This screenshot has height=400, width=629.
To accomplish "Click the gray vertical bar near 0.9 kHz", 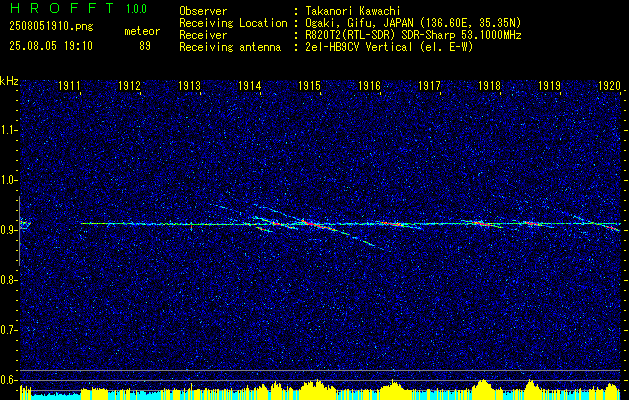I will point(19,231).
